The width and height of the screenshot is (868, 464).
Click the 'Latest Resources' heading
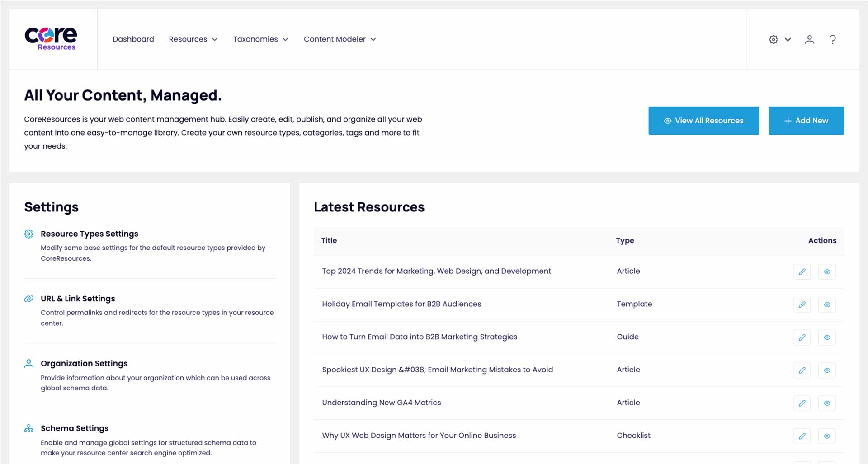[369, 207]
